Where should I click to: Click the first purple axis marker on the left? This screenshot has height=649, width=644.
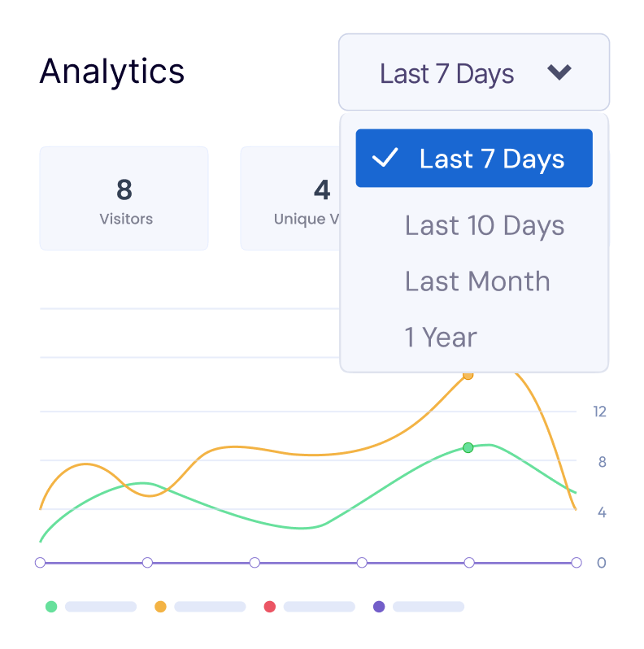coord(41,562)
